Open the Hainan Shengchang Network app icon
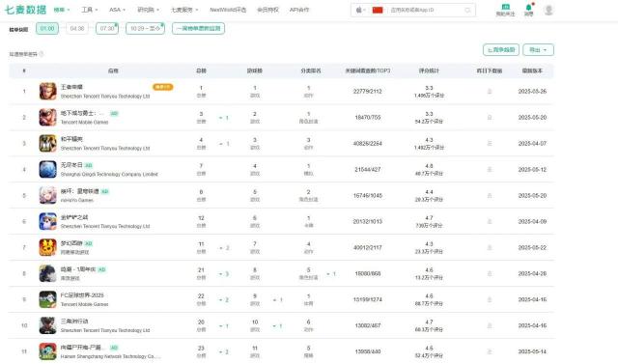Image resolution: width=618 pixels, height=364 pixels. pyautogui.click(x=47, y=351)
